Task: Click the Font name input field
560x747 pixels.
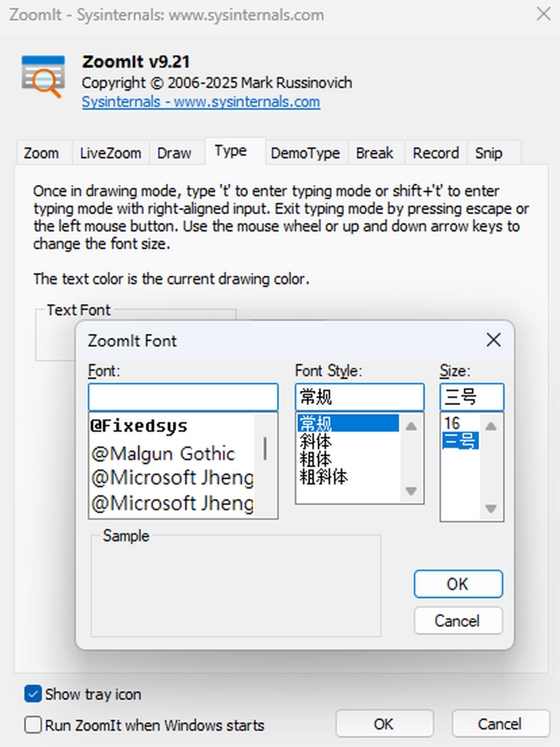Action: (183, 397)
